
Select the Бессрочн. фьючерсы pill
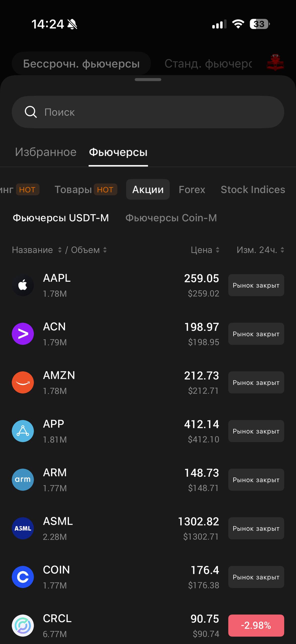81,64
